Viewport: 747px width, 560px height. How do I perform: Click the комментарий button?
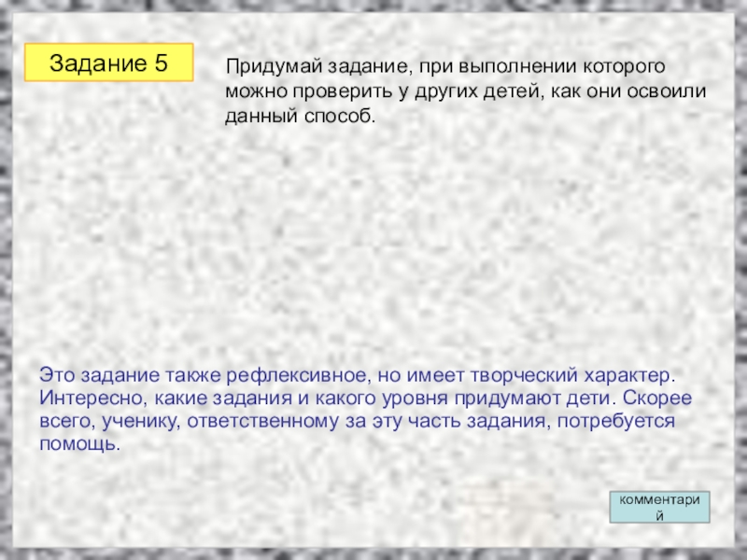pos(659,507)
